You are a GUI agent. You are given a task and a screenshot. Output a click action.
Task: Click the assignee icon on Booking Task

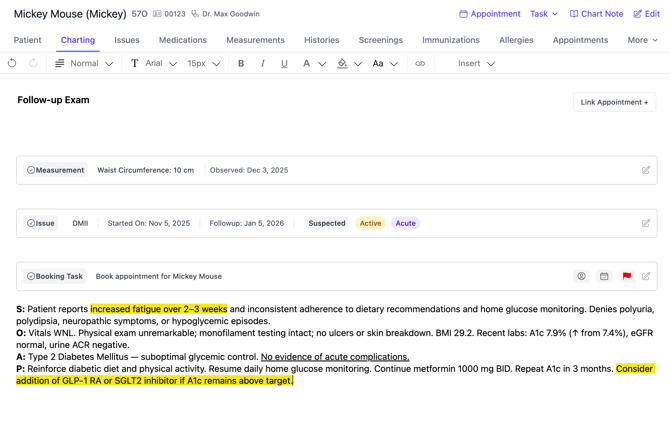point(581,276)
